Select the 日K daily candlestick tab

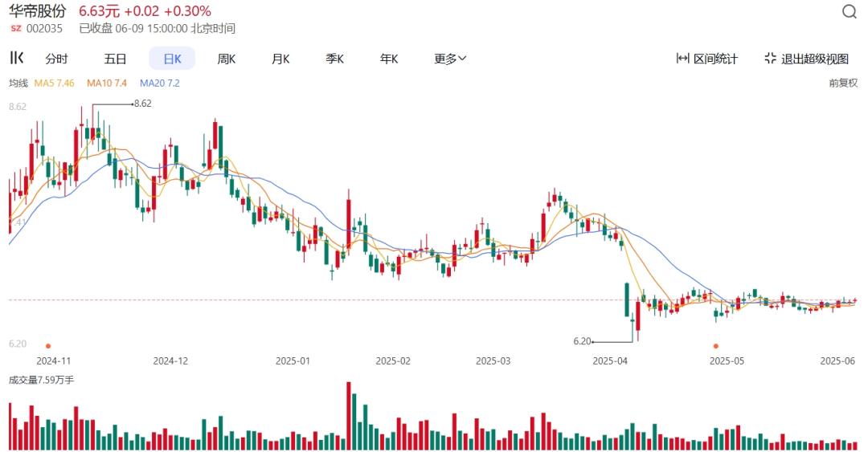[172, 59]
